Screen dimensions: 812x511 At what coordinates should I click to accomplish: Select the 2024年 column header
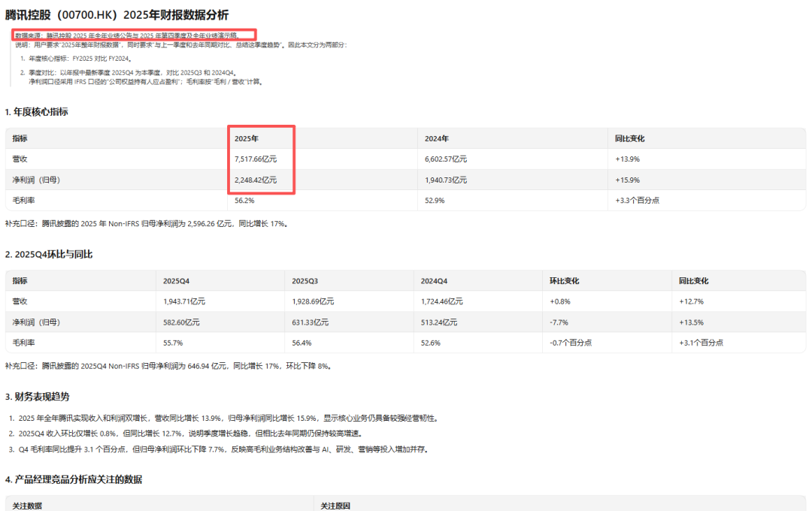(x=437, y=138)
